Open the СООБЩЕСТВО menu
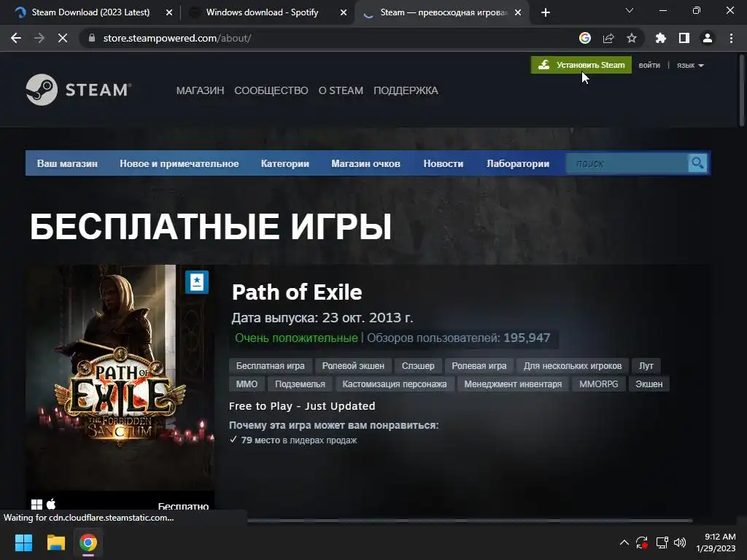 (271, 90)
